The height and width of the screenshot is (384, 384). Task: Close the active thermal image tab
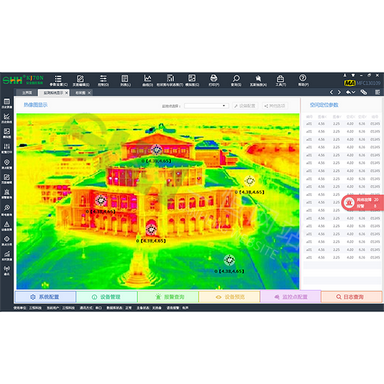pyautogui.click(x=66, y=93)
